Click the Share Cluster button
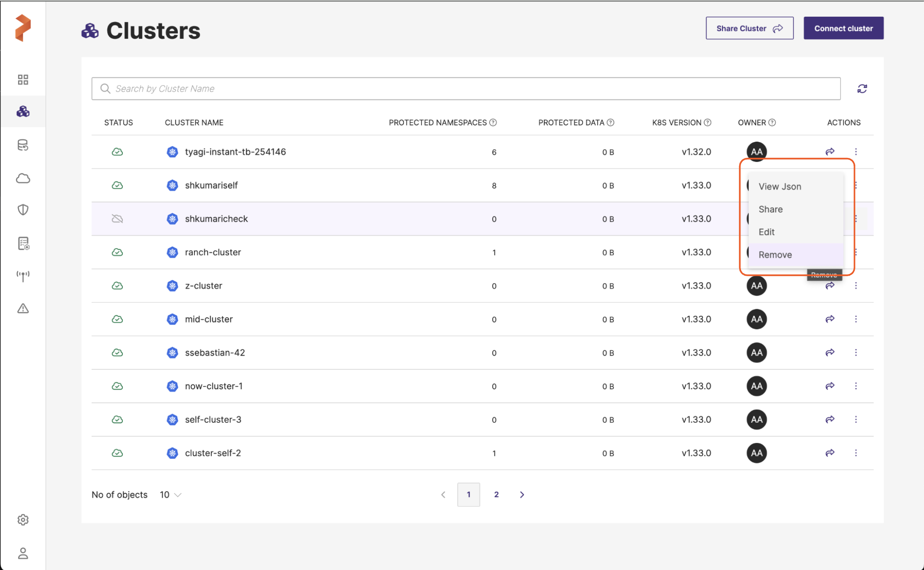924x570 pixels. pos(749,28)
